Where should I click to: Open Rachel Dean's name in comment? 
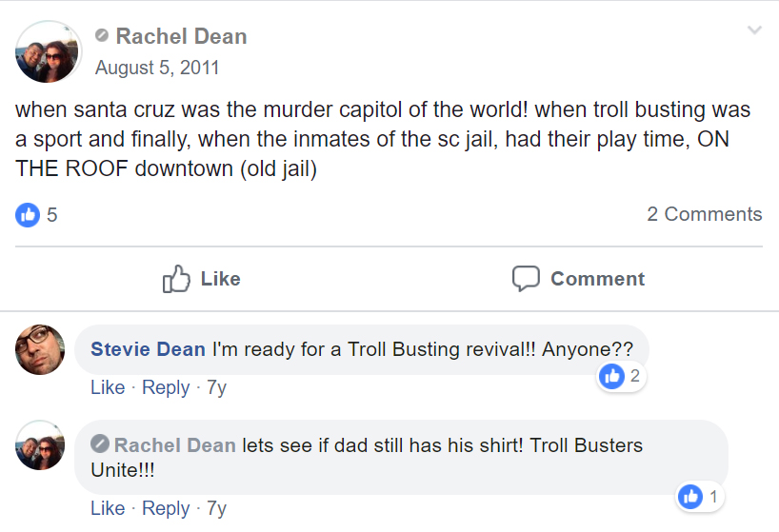coord(174,445)
